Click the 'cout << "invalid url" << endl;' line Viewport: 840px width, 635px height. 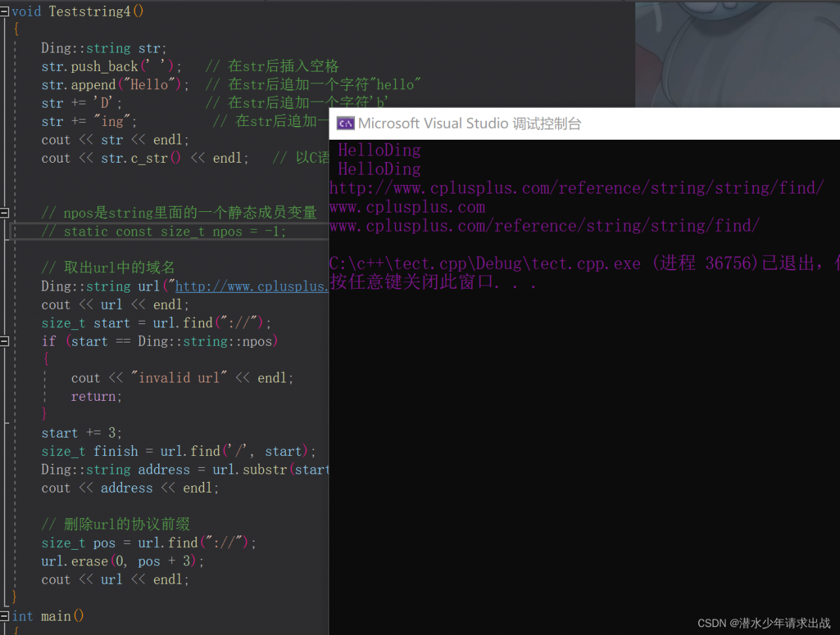(x=182, y=378)
